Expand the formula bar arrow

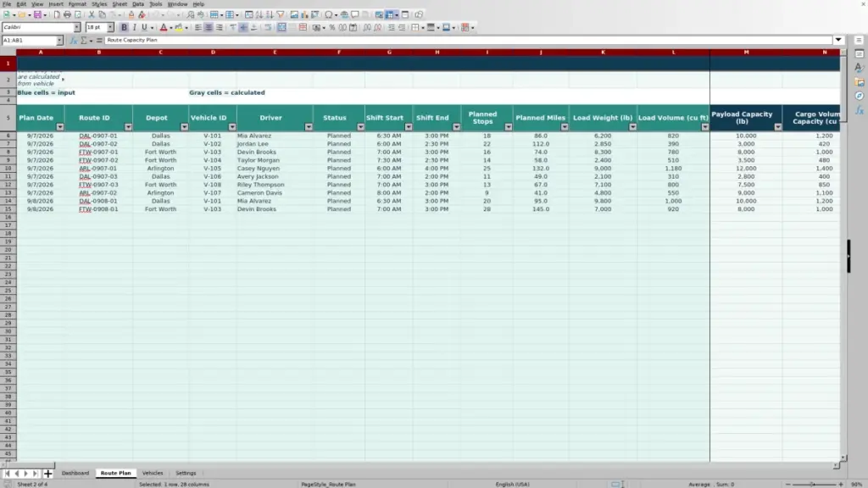point(838,41)
